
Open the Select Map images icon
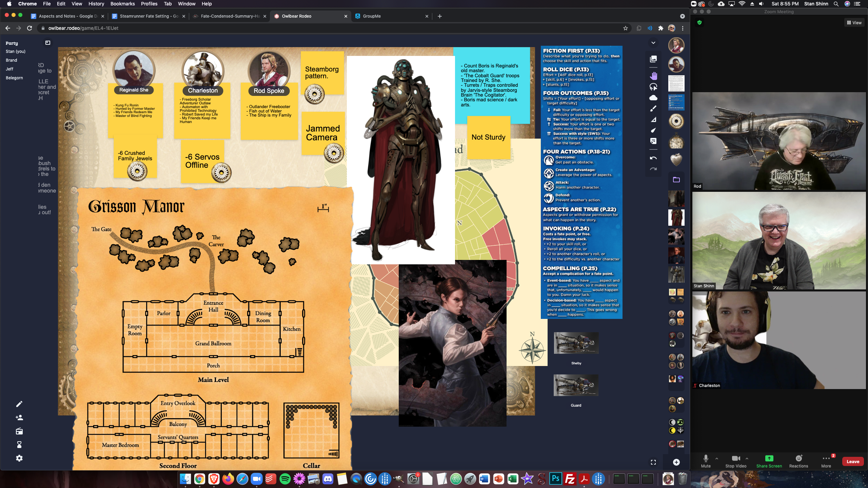[x=653, y=59]
